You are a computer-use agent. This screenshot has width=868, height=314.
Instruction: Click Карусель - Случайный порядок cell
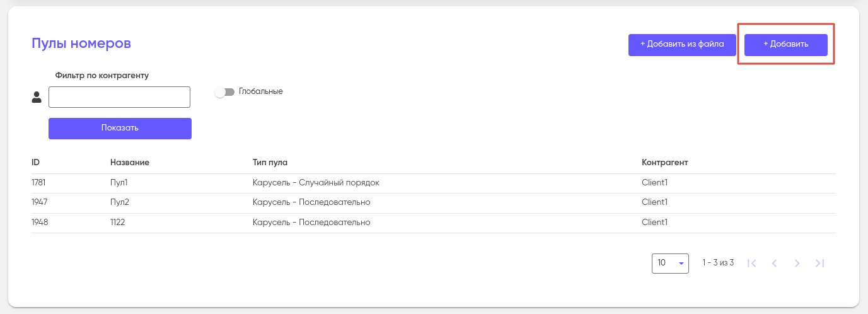[x=316, y=183]
